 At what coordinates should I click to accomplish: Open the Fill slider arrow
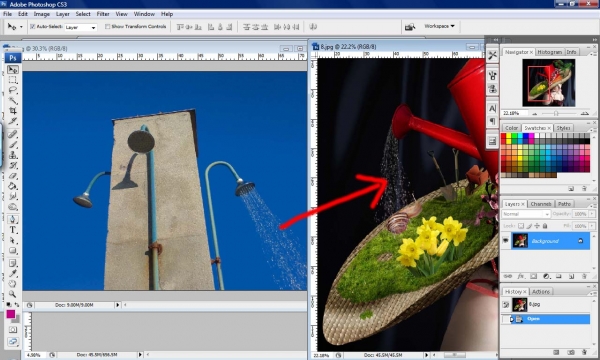(x=592, y=226)
